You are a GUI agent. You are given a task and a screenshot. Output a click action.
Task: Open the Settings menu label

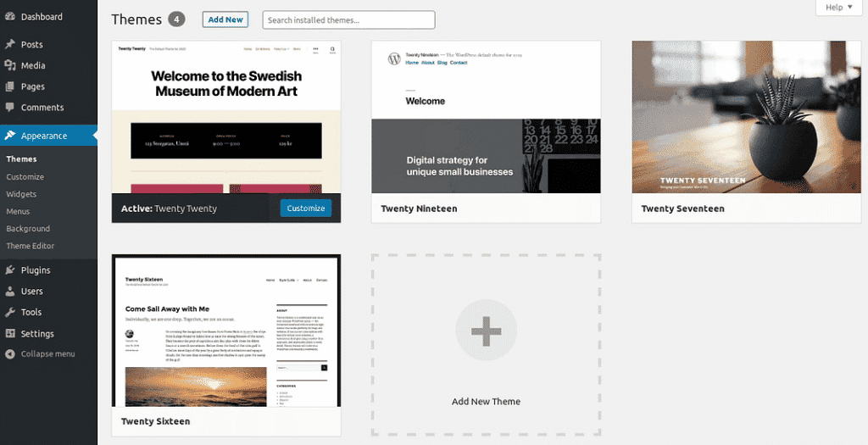37,334
